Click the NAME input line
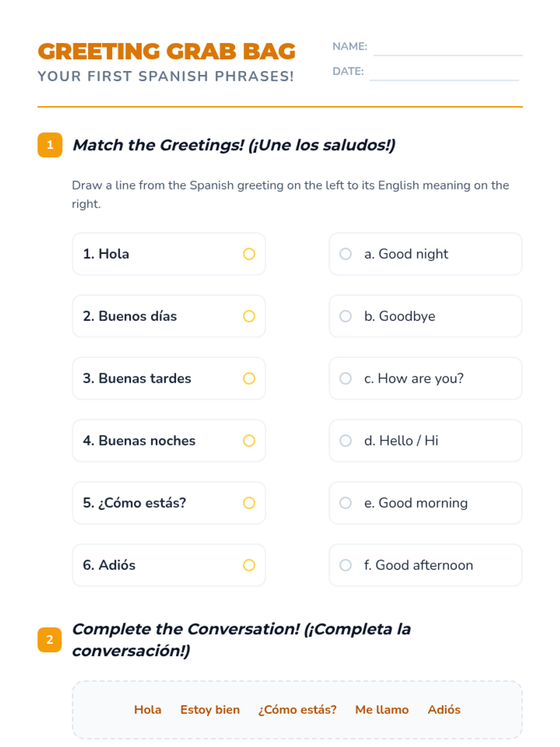The height and width of the screenshot is (747, 560). point(448,49)
